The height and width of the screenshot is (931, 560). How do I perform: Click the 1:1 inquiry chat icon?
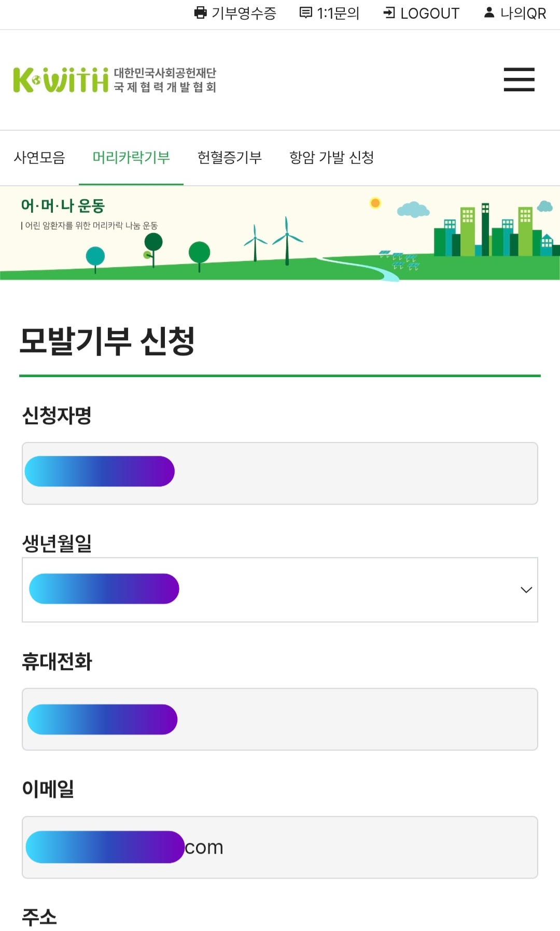pyautogui.click(x=306, y=13)
